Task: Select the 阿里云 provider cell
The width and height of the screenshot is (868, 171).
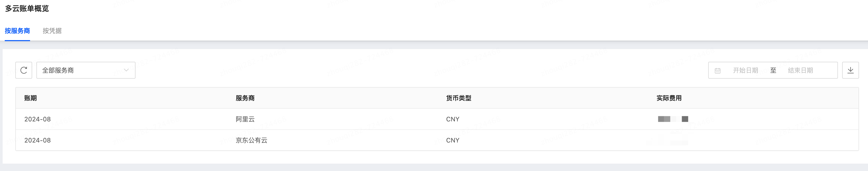Action: 245,119
